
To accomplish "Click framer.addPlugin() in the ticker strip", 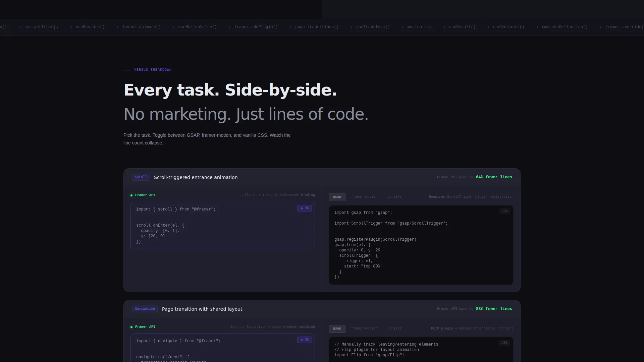I will (x=256, y=27).
